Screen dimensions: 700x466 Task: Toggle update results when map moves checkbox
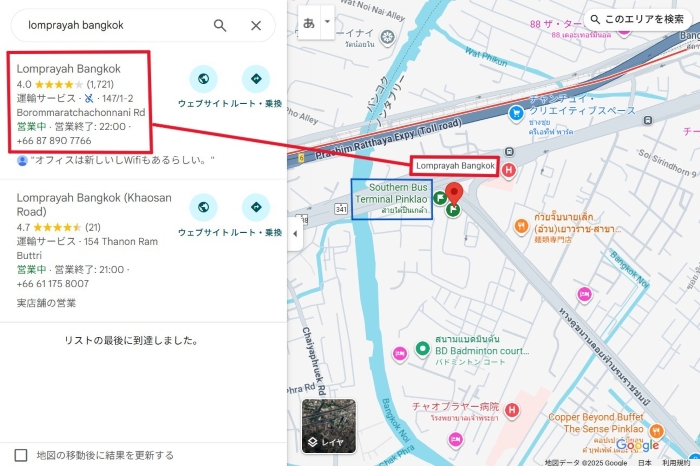point(21,455)
